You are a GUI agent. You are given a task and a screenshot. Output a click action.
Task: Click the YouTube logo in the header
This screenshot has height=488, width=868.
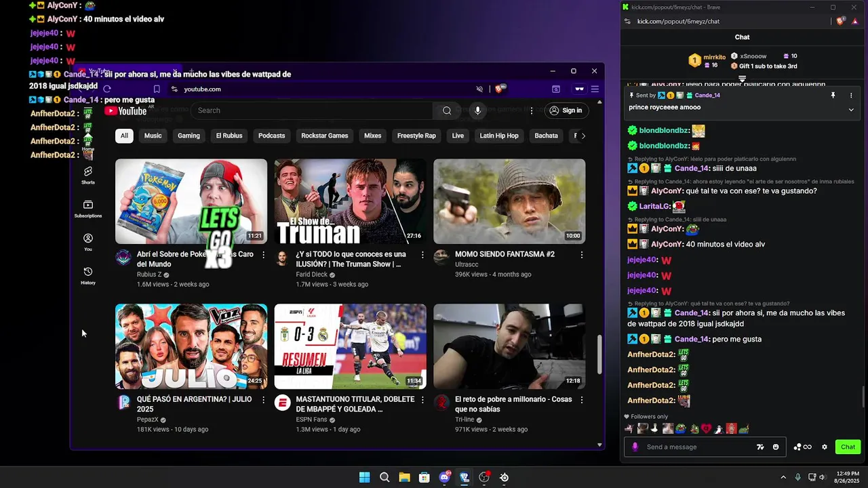click(x=125, y=110)
